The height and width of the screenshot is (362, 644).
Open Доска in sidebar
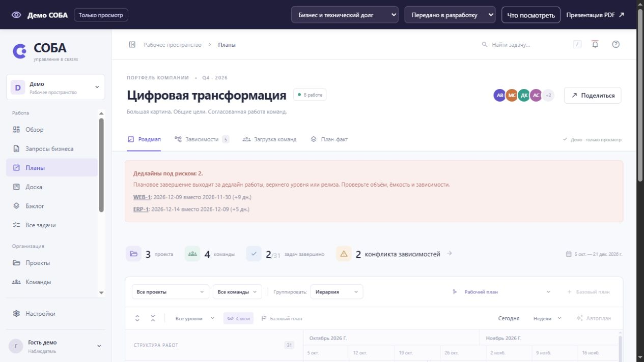click(52, 187)
